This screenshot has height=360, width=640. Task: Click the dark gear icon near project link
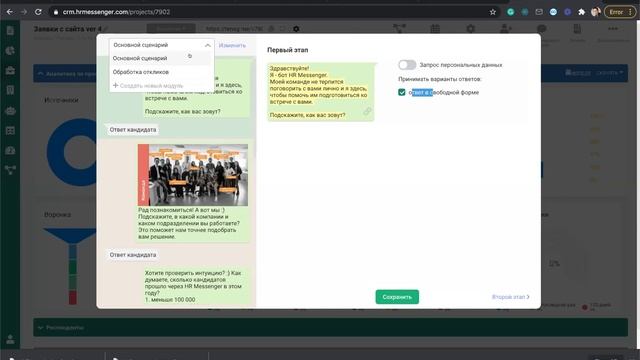pos(296,29)
